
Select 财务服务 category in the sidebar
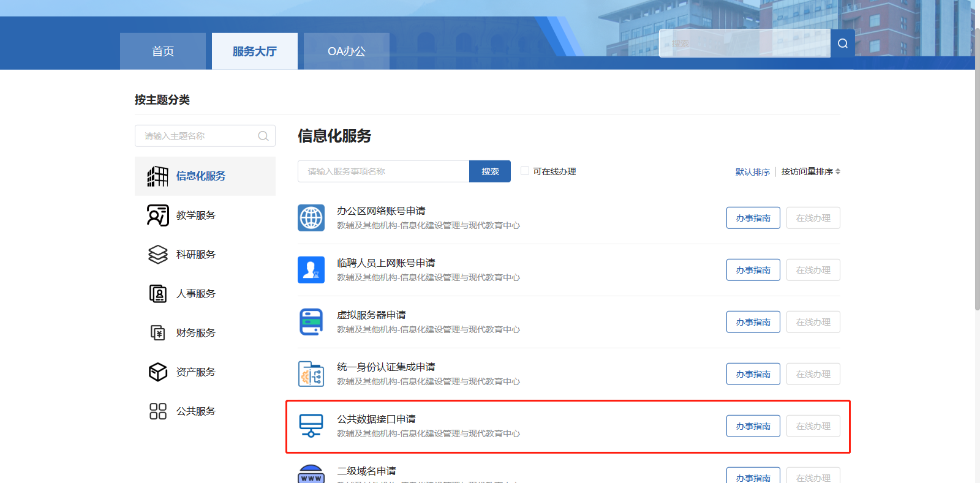196,333
